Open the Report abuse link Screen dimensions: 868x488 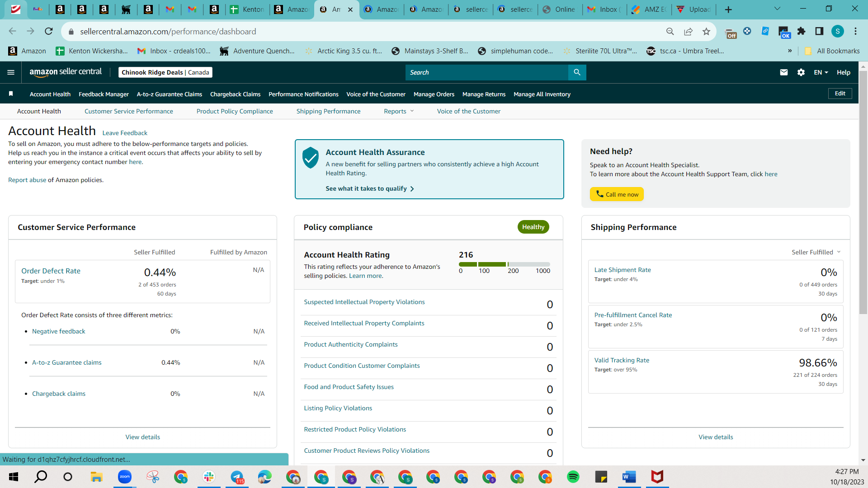tap(27, 180)
